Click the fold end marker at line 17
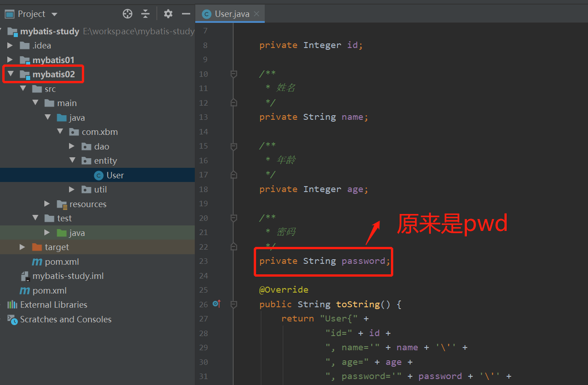 pos(234,175)
